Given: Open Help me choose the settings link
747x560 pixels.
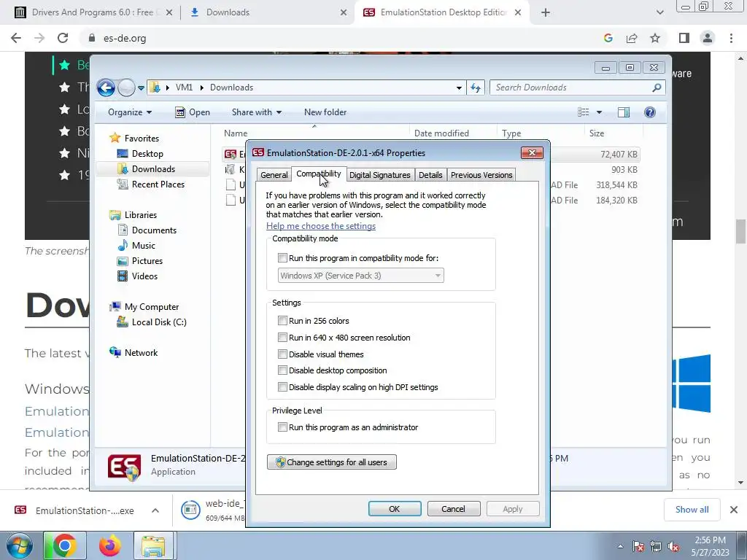Looking at the screenshot, I should (x=321, y=226).
